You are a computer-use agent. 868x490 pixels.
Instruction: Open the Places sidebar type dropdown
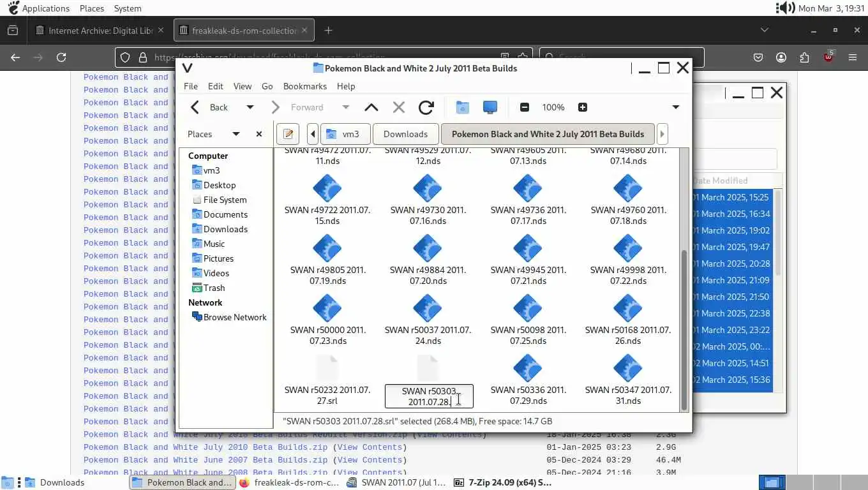[236, 134]
